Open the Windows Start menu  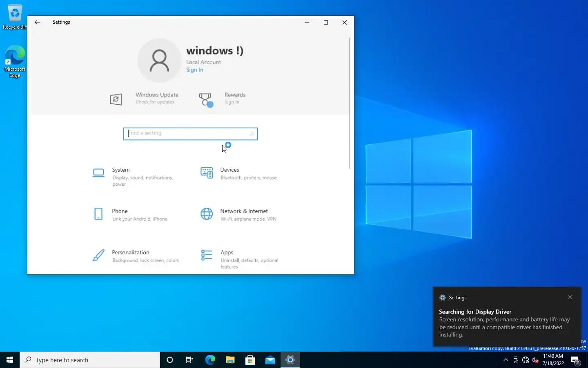pos(10,360)
